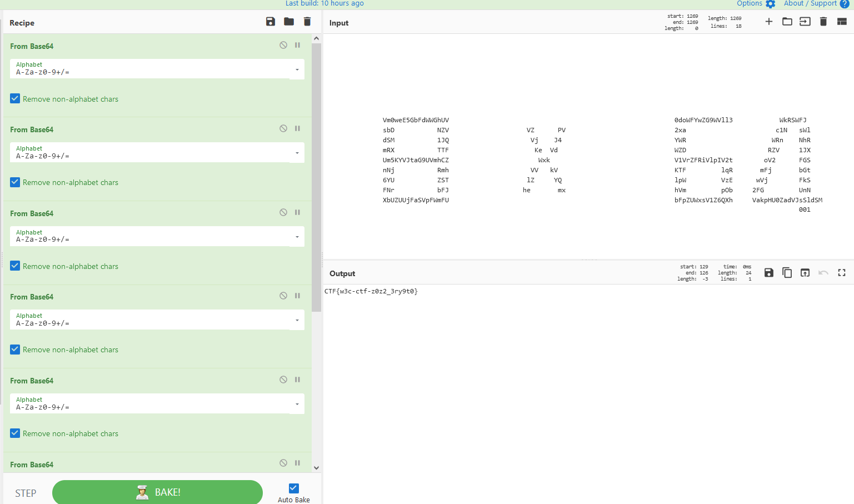Click the first From Base64 operation title
The height and width of the screenshot is (504, 854).
coord(32,46)
